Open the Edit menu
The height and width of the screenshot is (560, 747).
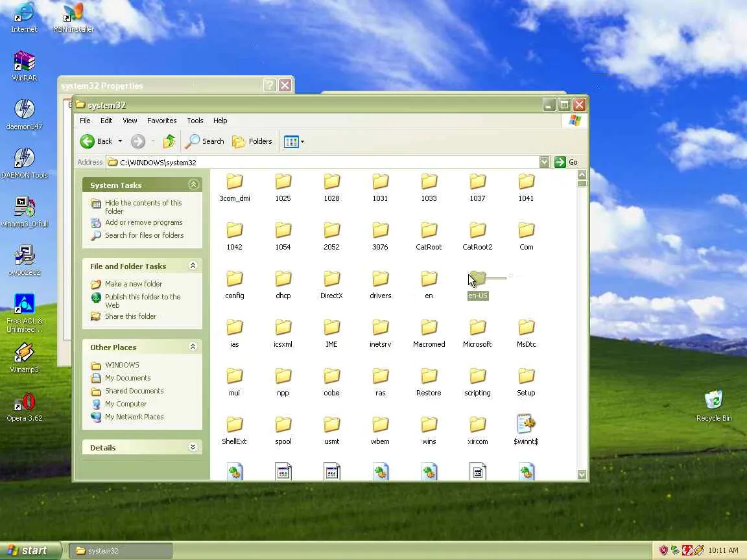[x=106, y=121]
